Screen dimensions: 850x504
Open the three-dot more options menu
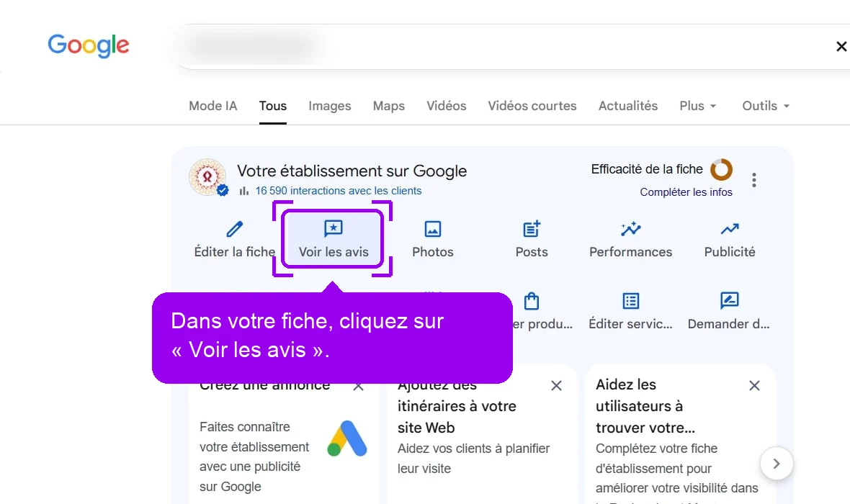(754, 180)
